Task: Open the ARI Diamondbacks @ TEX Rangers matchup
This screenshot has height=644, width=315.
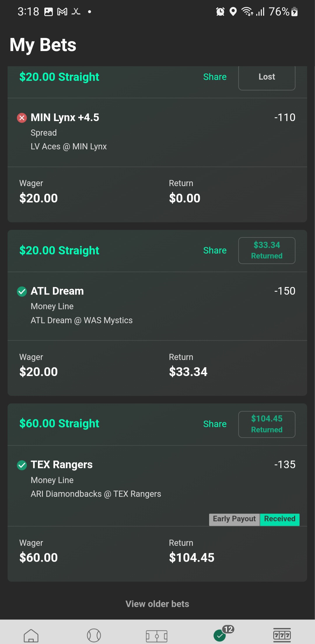Action: click(x=96, y=494)
